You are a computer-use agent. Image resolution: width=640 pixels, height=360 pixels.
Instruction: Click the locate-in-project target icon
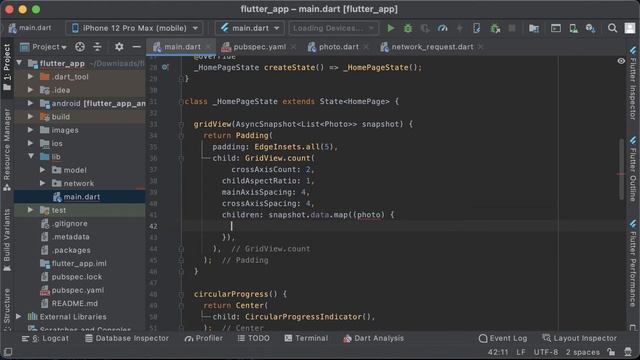(x=80, y=47)
